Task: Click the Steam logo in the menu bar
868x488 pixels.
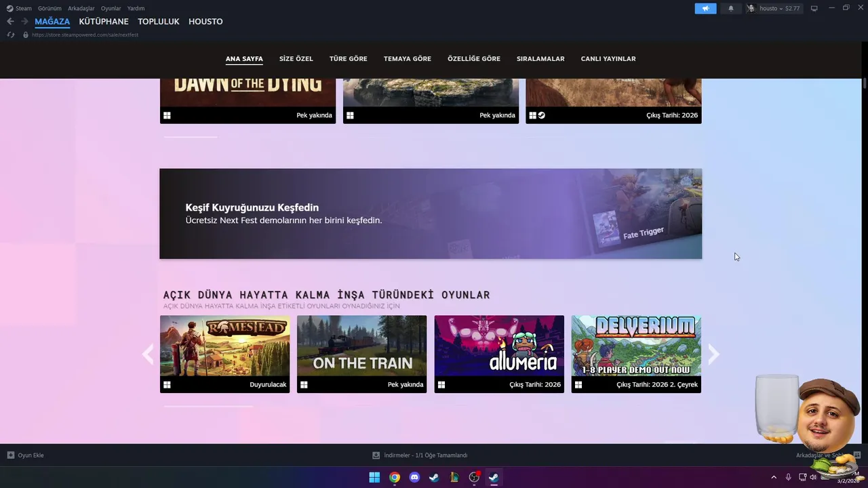Action: 9,8
